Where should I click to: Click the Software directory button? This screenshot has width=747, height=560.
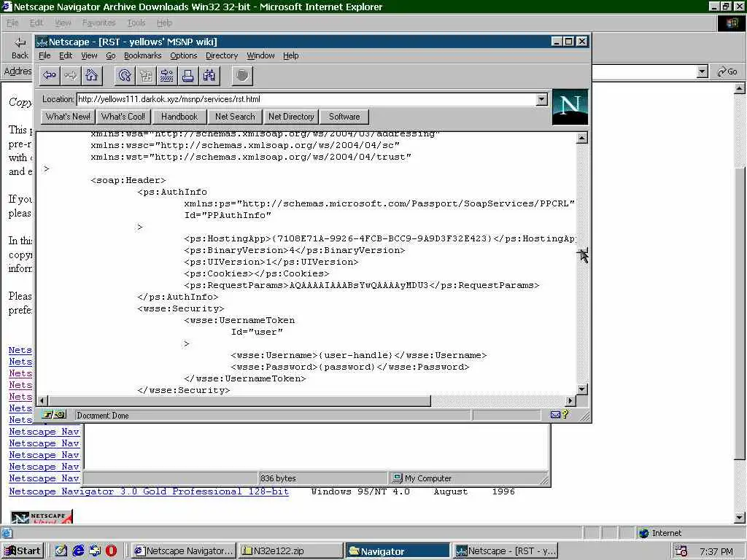coord(344,117)
